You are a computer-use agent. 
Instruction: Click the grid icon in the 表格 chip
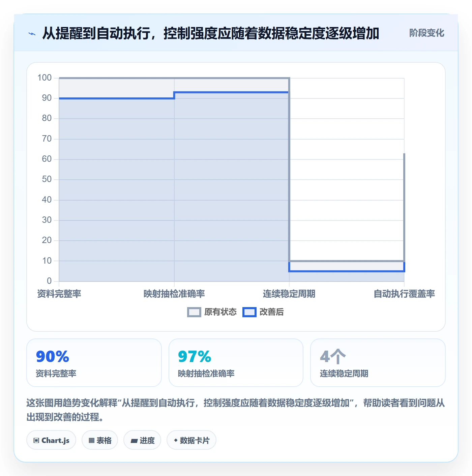tap(91, 441)
